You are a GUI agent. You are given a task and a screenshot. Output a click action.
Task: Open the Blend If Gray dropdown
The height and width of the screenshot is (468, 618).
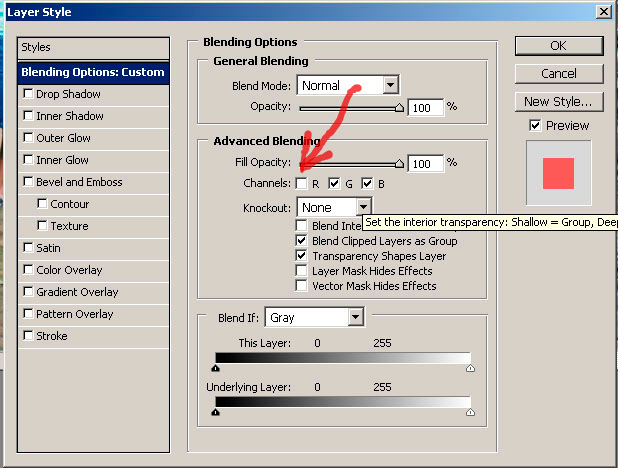[354, 317]
